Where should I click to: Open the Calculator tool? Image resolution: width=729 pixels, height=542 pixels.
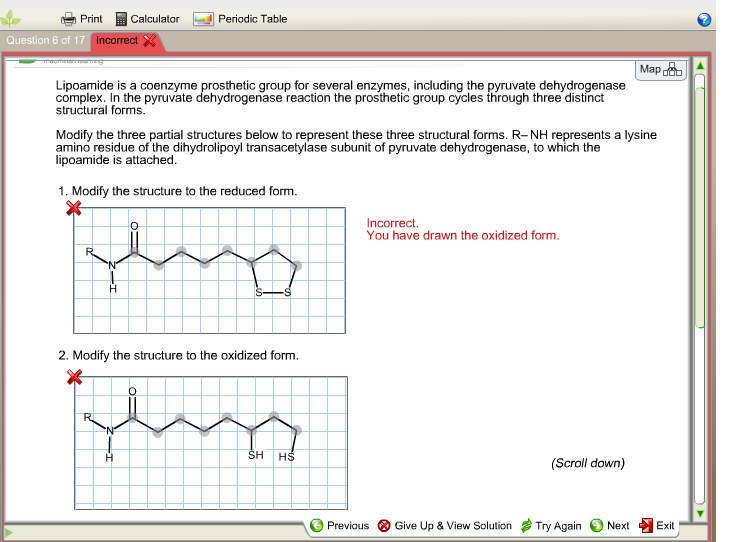pyautogui.click(x=147, y=18)
